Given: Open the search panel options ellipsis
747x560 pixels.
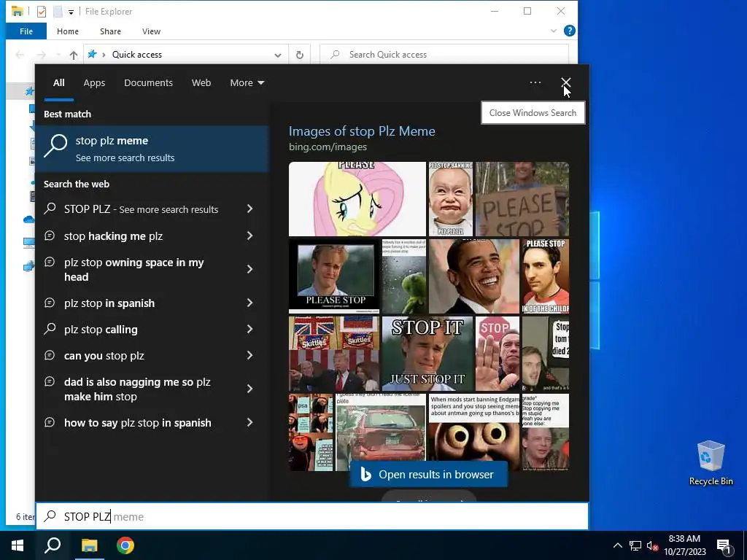Looking at the screenshot, I should point(535,82).
